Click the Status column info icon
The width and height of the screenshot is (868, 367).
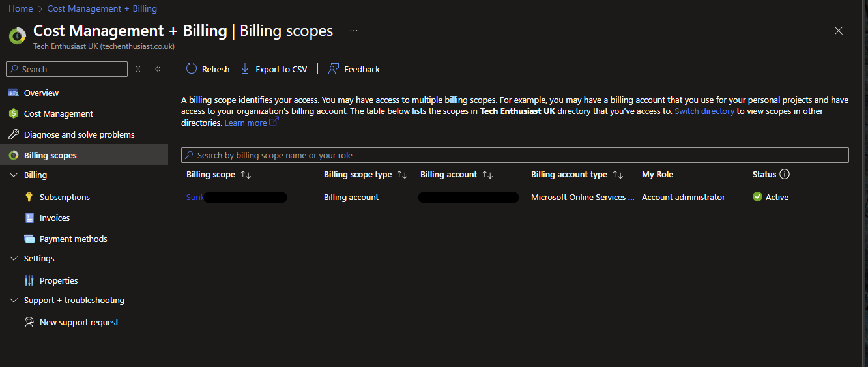(x=785, y=174)
